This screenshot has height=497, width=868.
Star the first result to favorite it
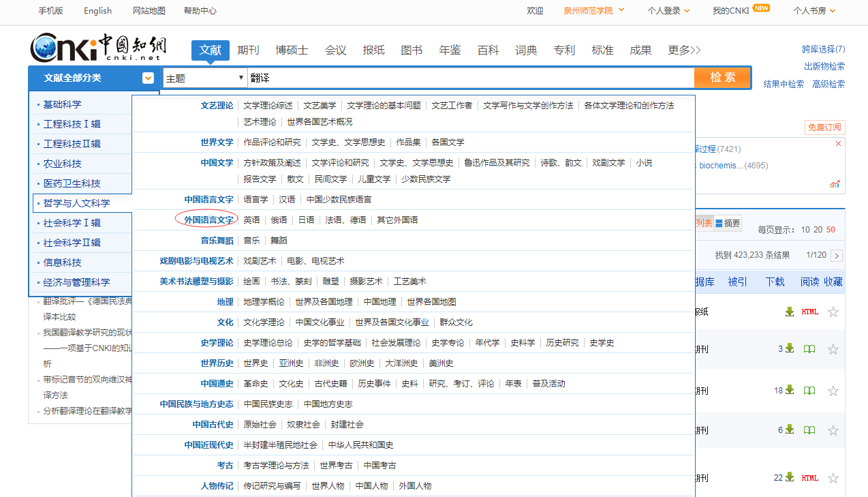point(833,312)
